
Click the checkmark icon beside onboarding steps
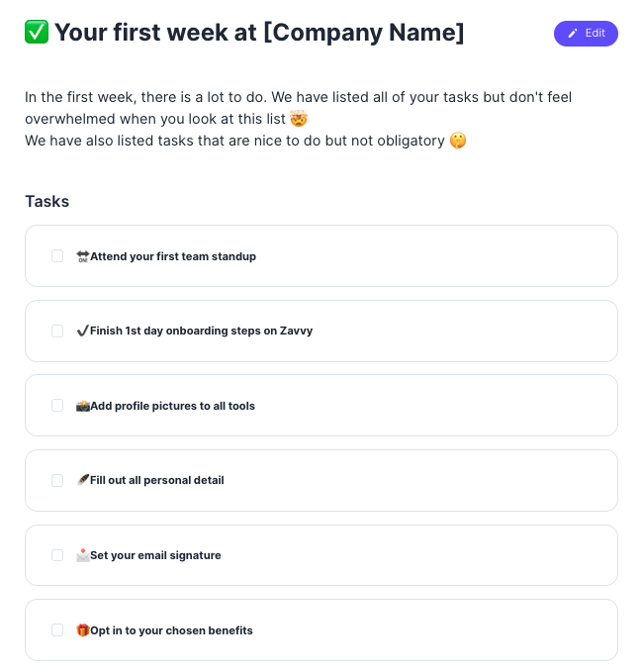[83, 331]
